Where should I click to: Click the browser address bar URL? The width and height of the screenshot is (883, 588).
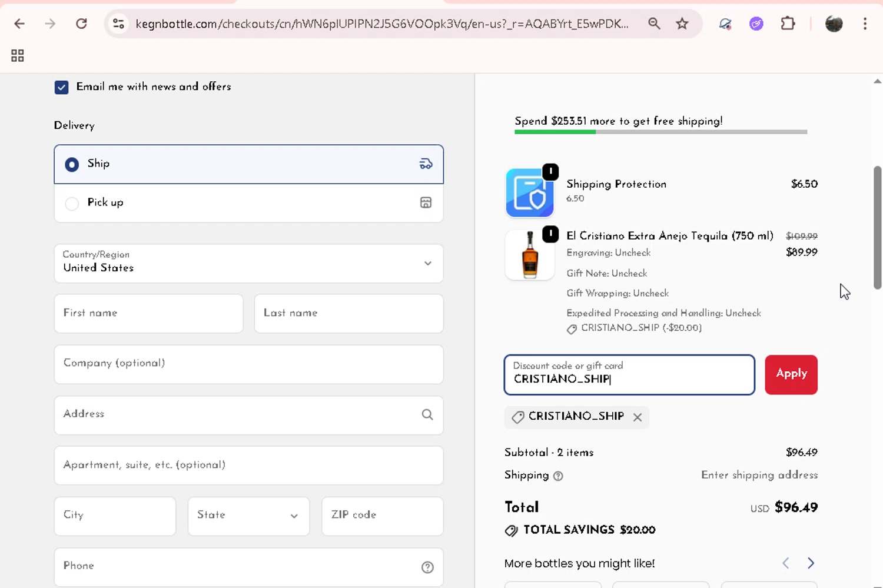point(381,24)
